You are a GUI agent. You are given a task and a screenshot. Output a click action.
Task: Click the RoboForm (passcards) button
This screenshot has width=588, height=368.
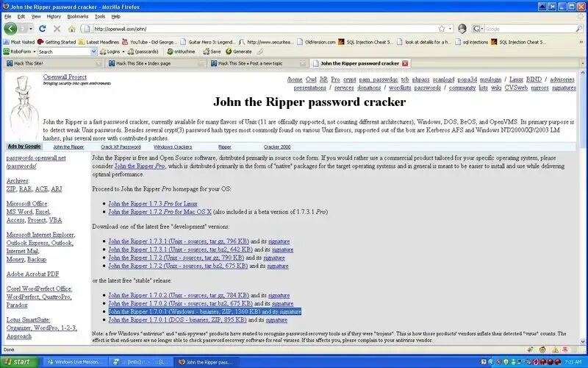tap(143, 52)
